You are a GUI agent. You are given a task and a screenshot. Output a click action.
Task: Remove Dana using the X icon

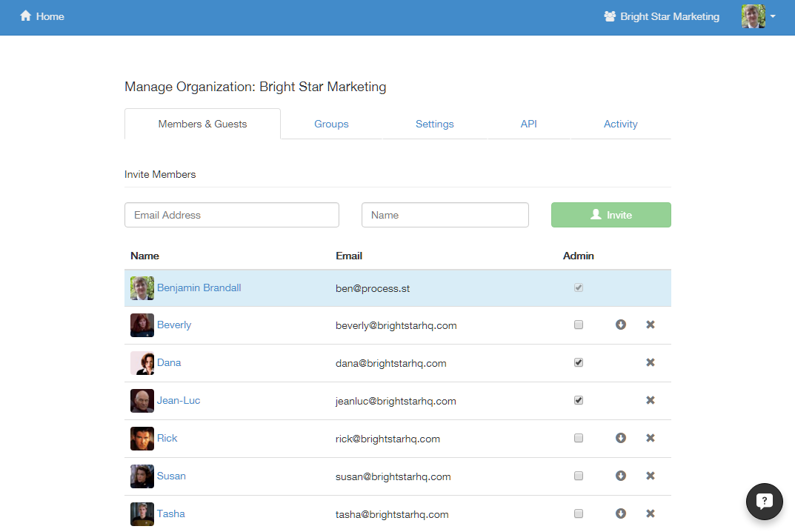[x=651, y=362]
